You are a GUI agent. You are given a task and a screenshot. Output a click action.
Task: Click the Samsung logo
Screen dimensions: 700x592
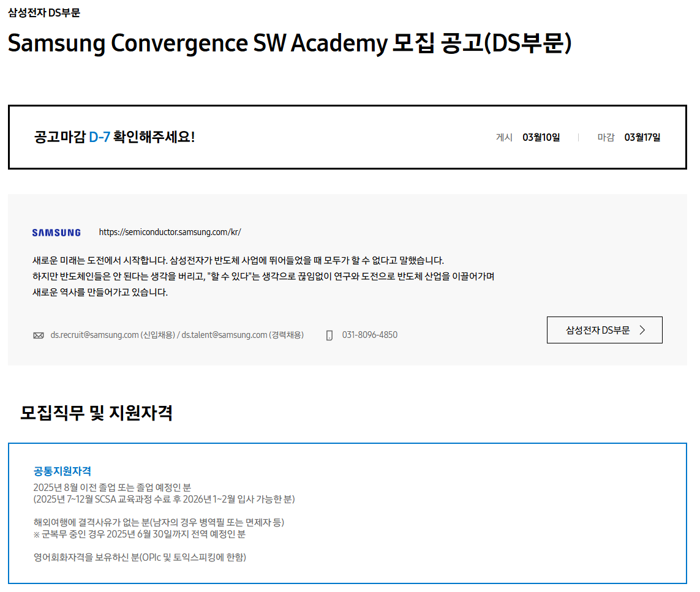coord(56,233)
